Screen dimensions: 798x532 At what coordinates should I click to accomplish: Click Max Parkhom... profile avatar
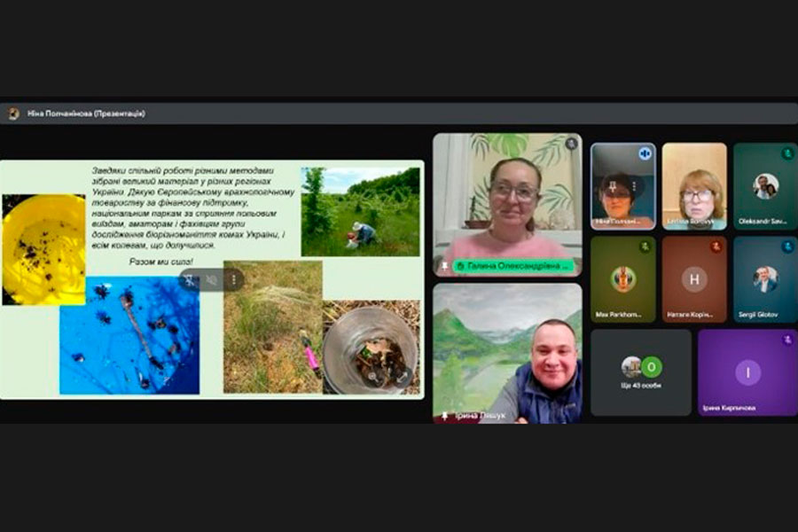click(x=623, y=279)
